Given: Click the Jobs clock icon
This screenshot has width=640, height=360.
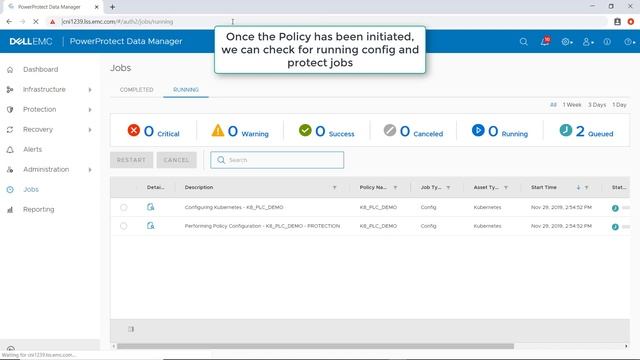Looking at the screenshot, I should [10, 190].
